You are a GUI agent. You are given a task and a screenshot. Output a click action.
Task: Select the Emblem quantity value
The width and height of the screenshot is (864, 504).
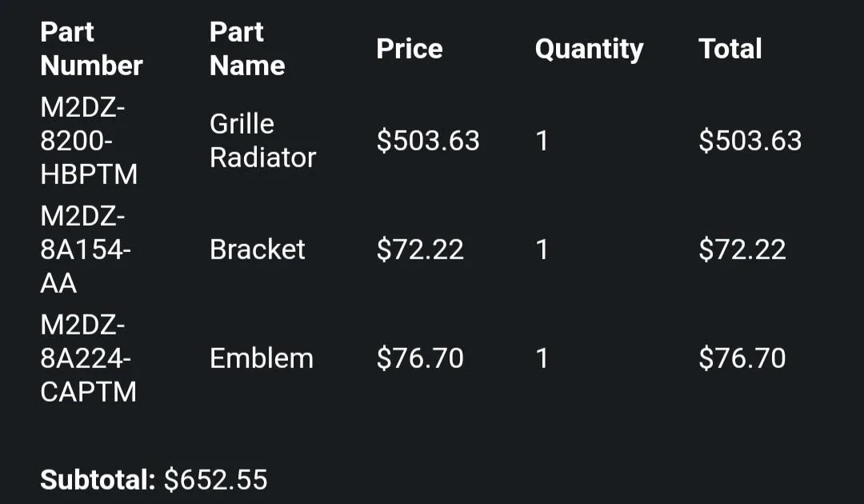pyautogui.click(x=542, y=358)
